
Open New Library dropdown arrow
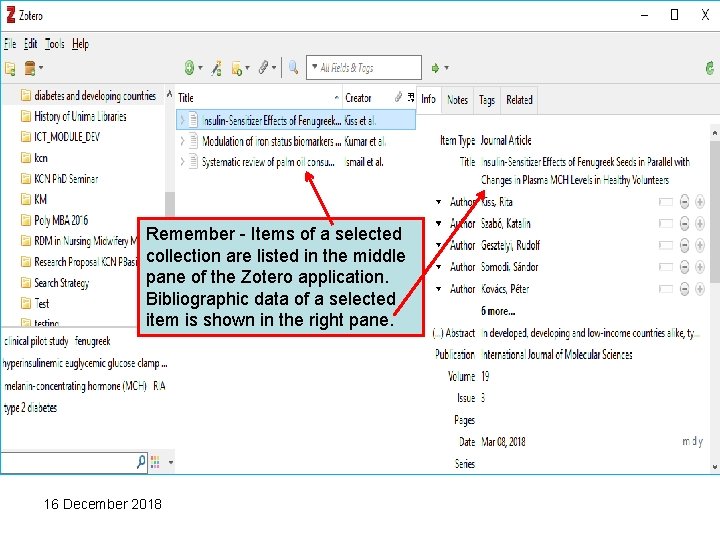pos(41,68)
